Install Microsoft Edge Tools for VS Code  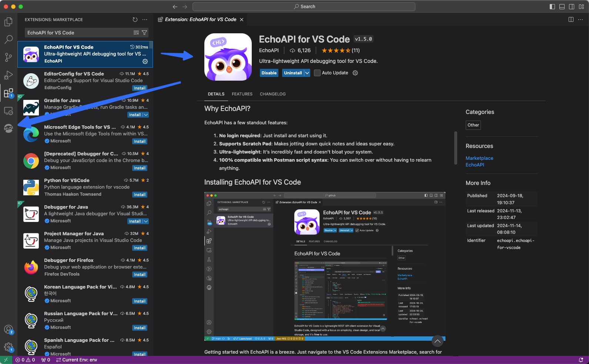pyautogui.click(x=140, y=141)
